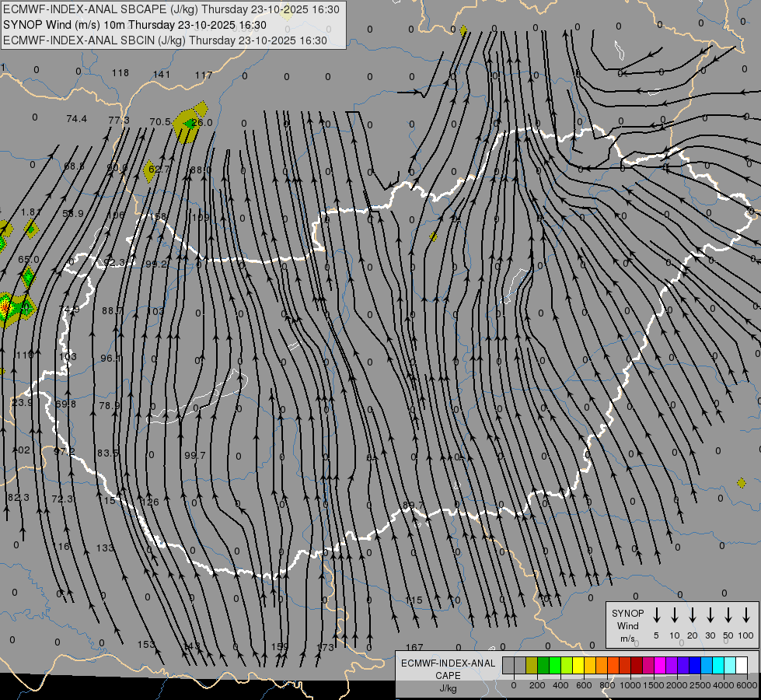Screen dimensions: 761x700
Task: Click the map value 74.4
Action: 77,119
